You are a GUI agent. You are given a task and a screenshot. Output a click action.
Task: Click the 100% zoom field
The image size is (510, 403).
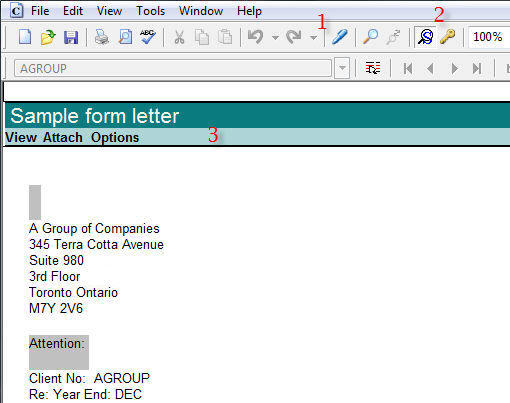(489, 37)
